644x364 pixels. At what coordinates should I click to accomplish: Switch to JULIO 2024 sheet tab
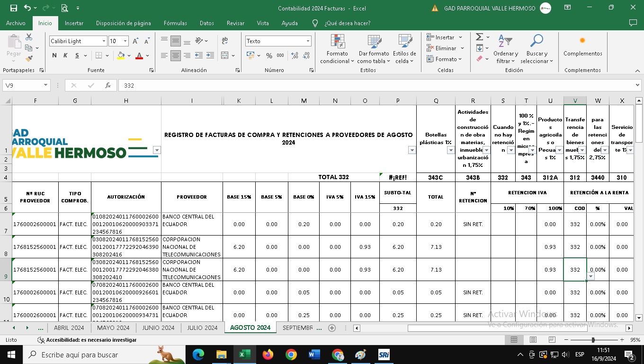(202, 328)
